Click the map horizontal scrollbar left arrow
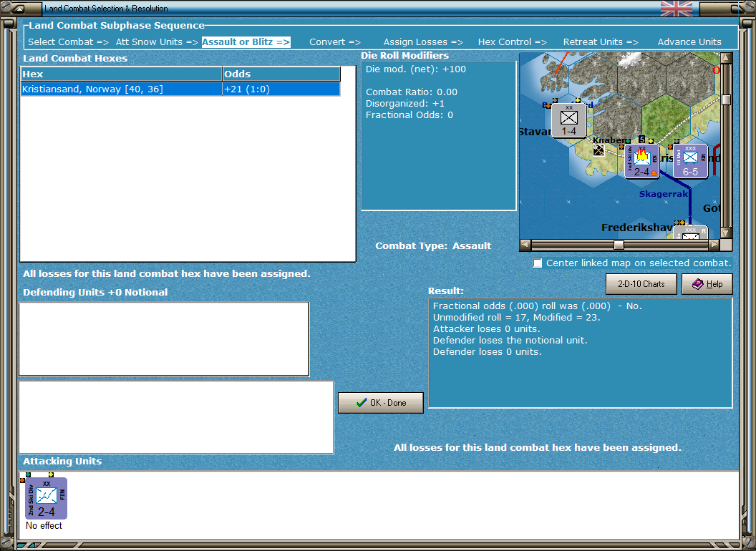 tap(525, 245)
